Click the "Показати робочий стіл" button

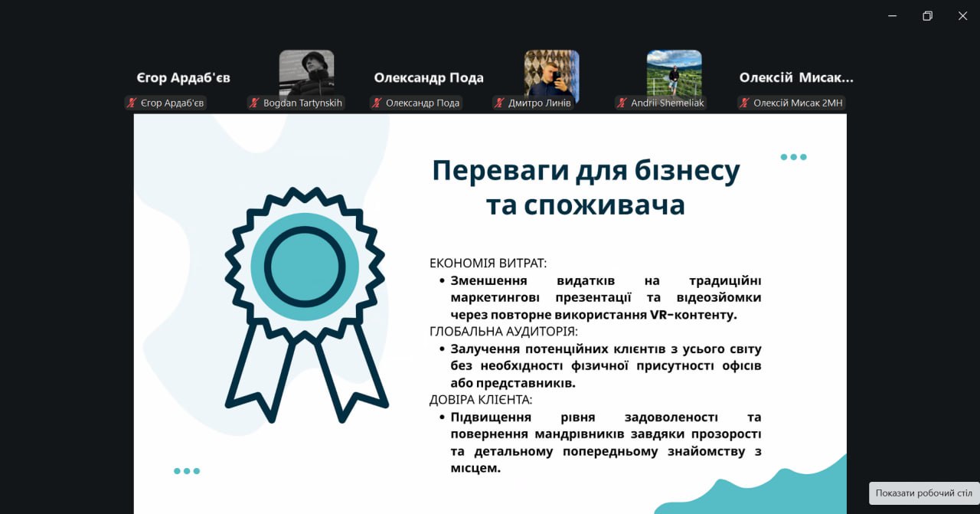click(x=924, y=493)
